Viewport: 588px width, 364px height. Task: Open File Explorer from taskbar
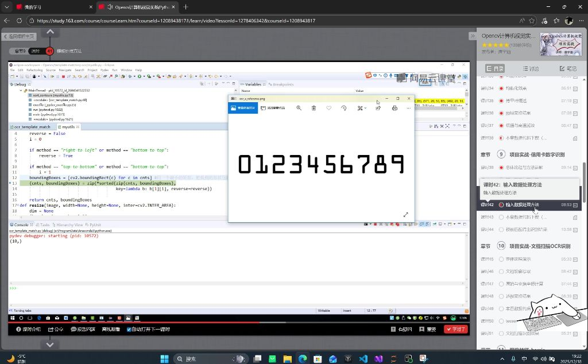tap(288, 359)
